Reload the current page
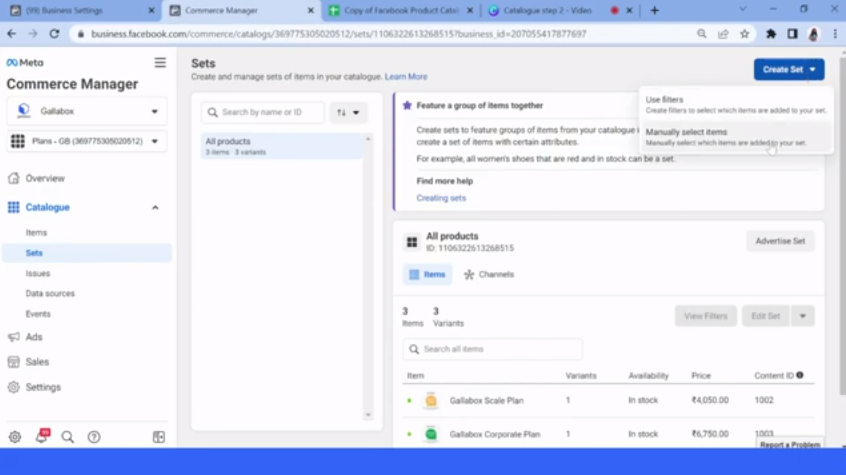 pos(54,33)
